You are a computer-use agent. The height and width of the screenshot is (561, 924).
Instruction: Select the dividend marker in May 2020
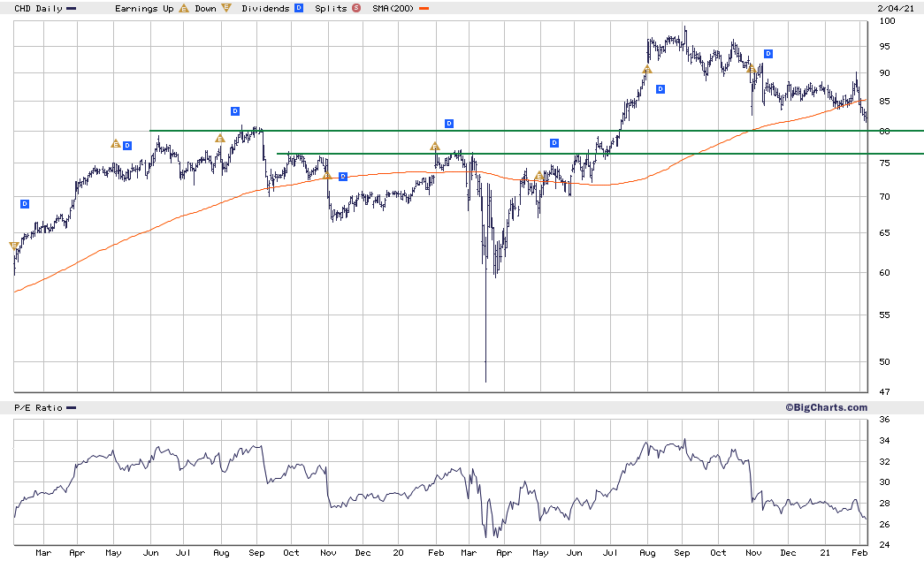(554, 143)
